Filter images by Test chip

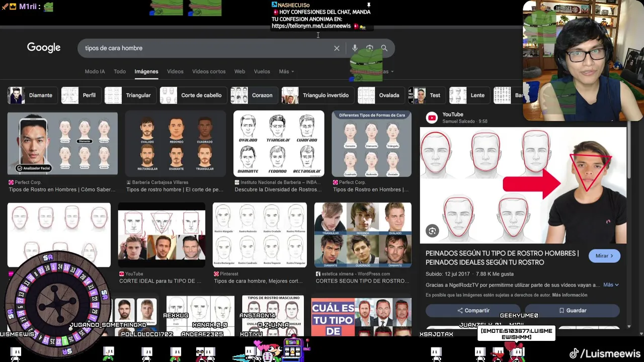(426, 95)
